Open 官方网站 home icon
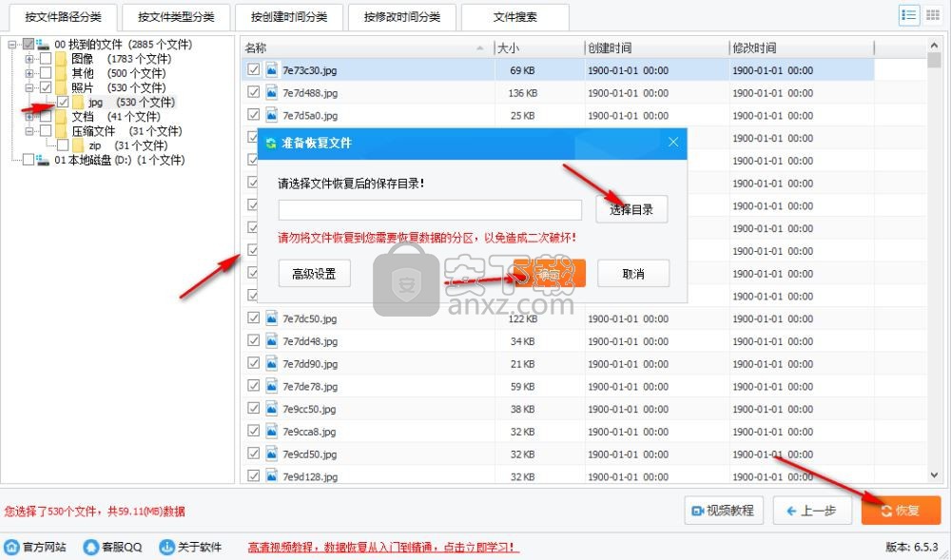This screenshot has height=560, width=951. 12,547
